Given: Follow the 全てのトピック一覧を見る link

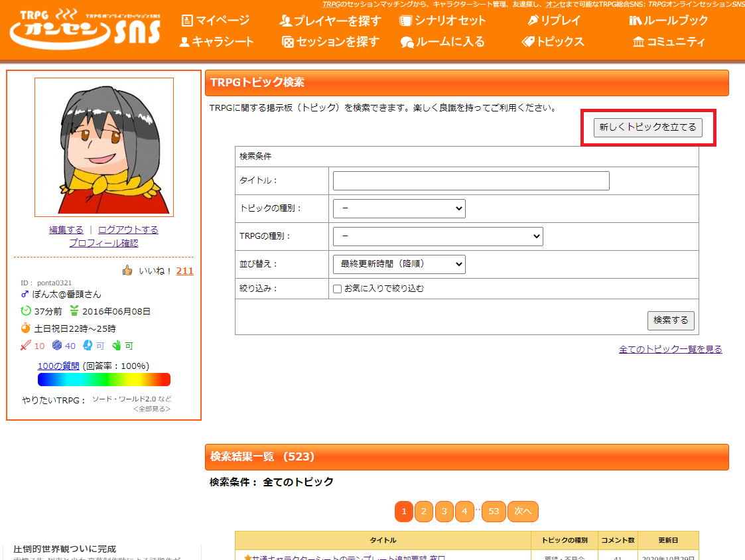Looking at the screenshot, I should pyautogui.click(x=671, y=350).
